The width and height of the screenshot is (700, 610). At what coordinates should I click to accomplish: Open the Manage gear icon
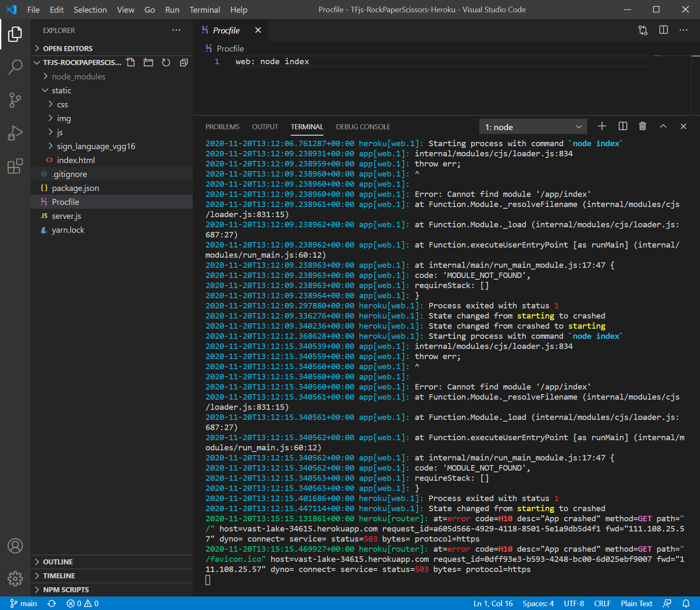coord(15,578)
